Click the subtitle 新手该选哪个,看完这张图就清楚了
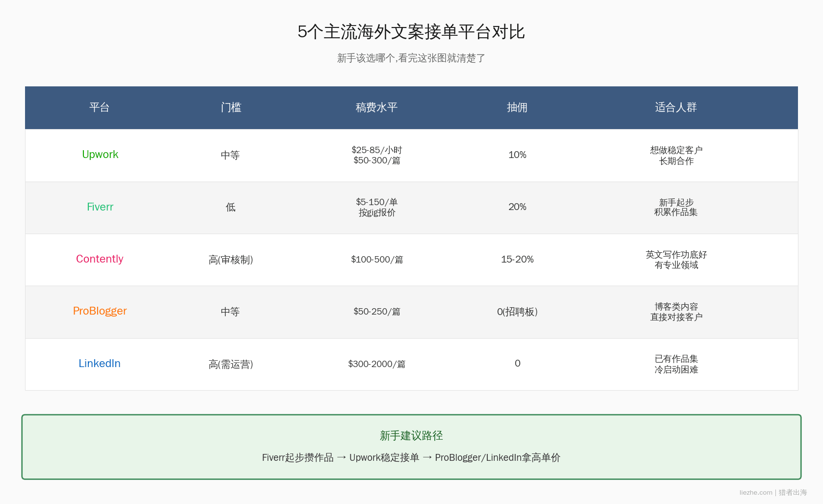This screenshot has height=504, width=823. click(411, 58)
